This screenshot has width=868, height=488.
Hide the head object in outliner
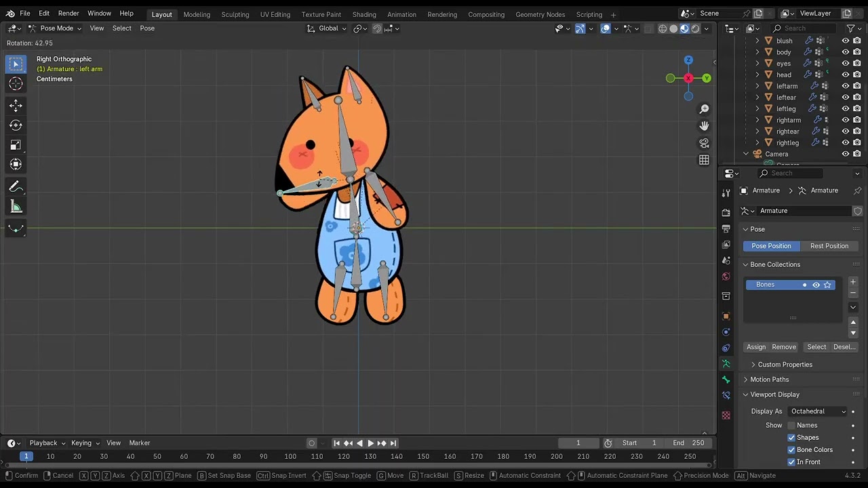point(846,75)
